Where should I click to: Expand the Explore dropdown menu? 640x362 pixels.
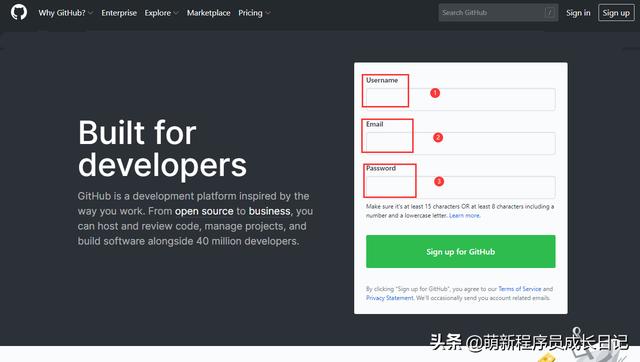pos(162,13)
